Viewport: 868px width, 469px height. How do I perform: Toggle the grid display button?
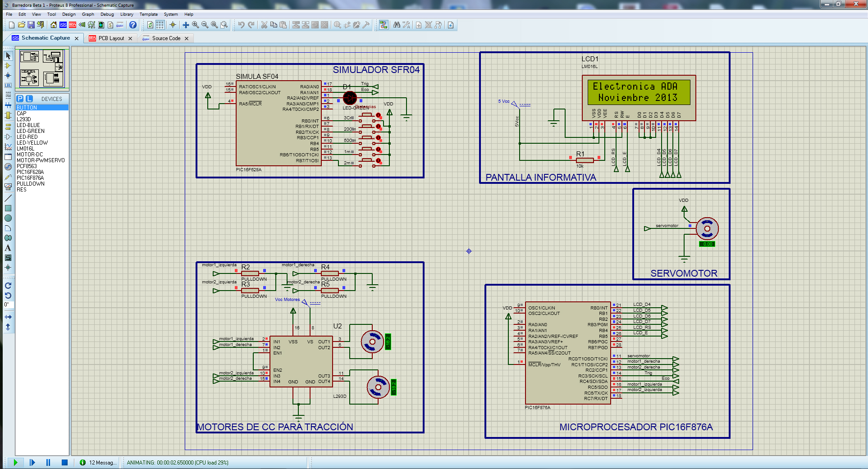point(160,25)
